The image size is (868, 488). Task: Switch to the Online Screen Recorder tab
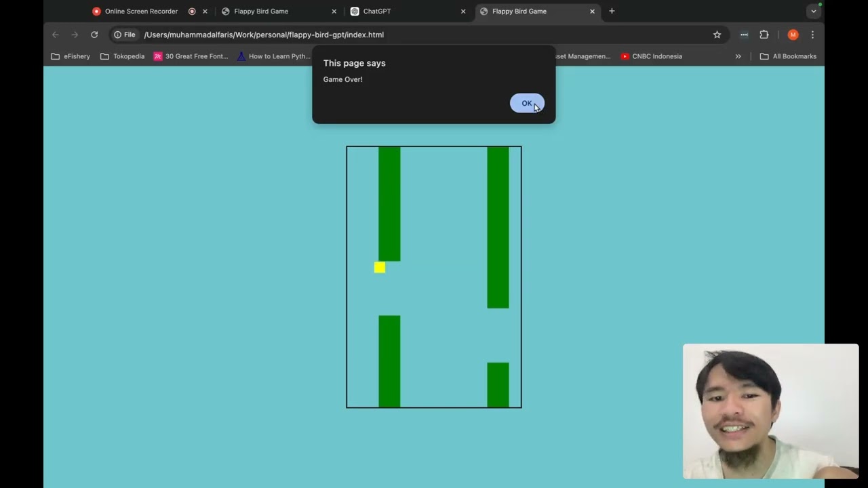pyautogui.click(x=141, y=12)
